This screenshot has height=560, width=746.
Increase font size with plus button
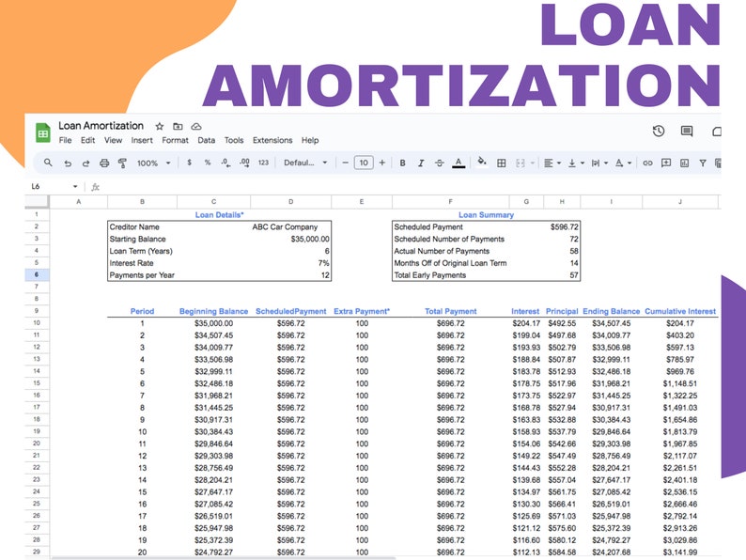tap(382, 163)
